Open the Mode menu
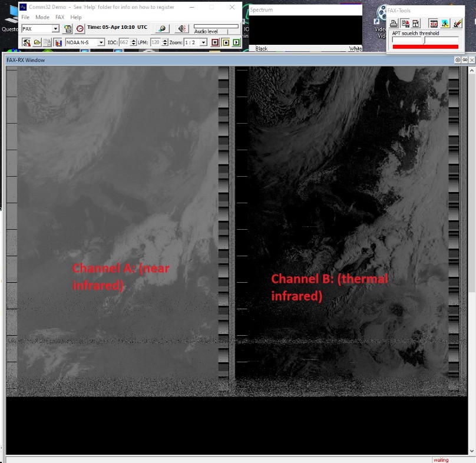The width and height of the screenshot is (476, 463). point(42,17)
